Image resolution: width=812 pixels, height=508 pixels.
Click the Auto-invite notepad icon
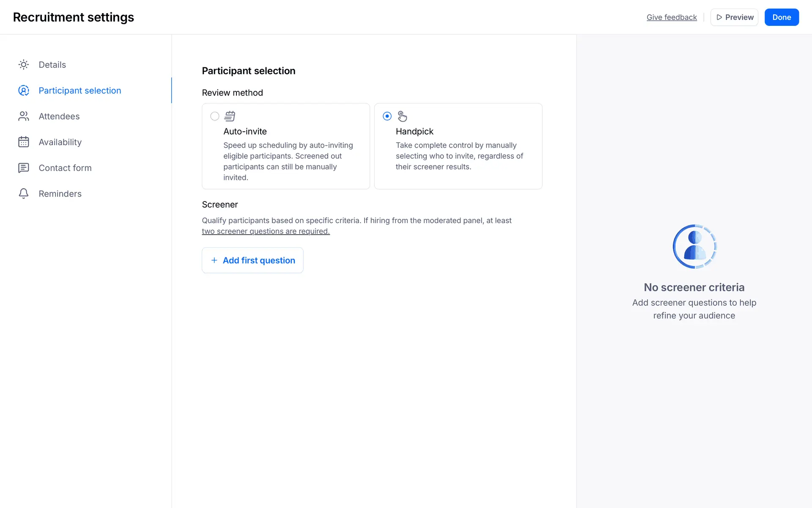click(230, 116)
